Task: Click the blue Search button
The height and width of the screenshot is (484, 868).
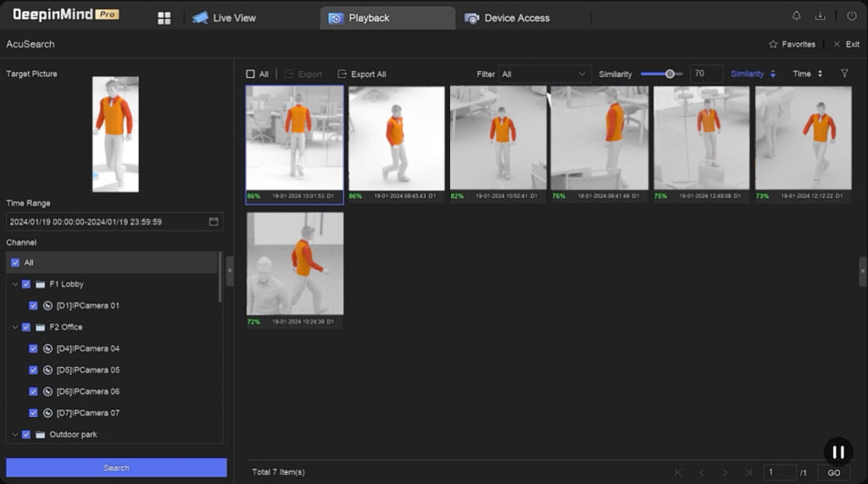Action: click(116, 468)
